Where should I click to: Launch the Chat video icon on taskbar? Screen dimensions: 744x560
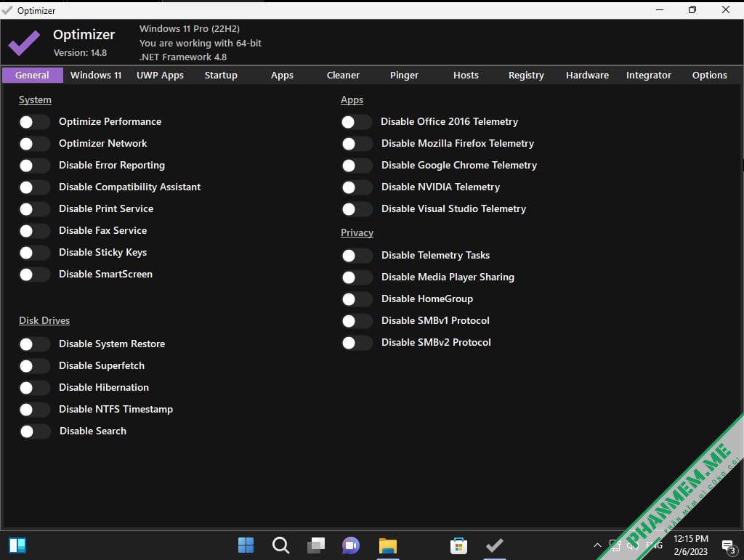click(351, 545)
